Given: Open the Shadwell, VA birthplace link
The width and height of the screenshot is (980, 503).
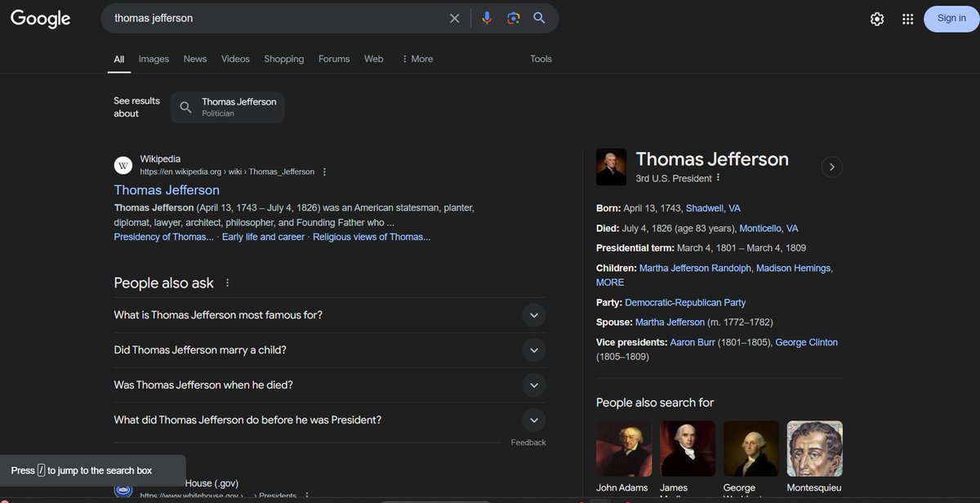Looking at the screenshot, I should (713, 208).
